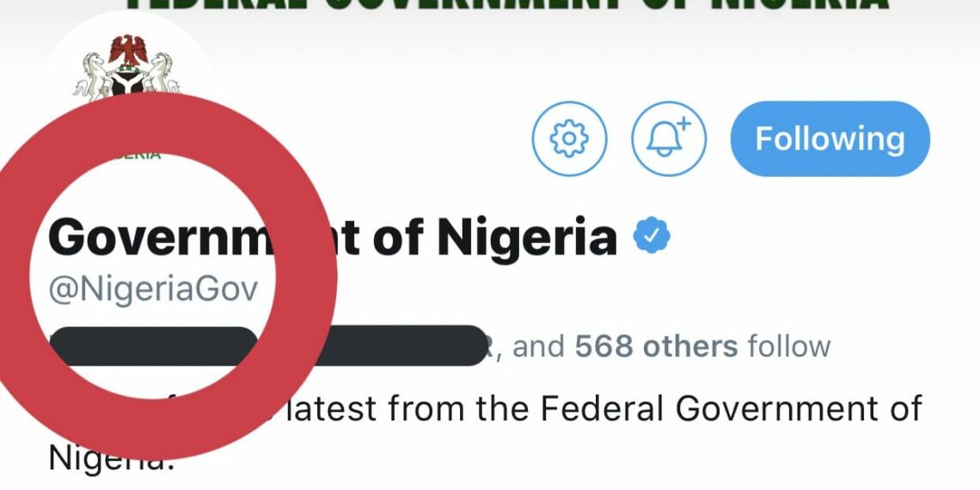Tap the notification bell icon

coord(668,138)
